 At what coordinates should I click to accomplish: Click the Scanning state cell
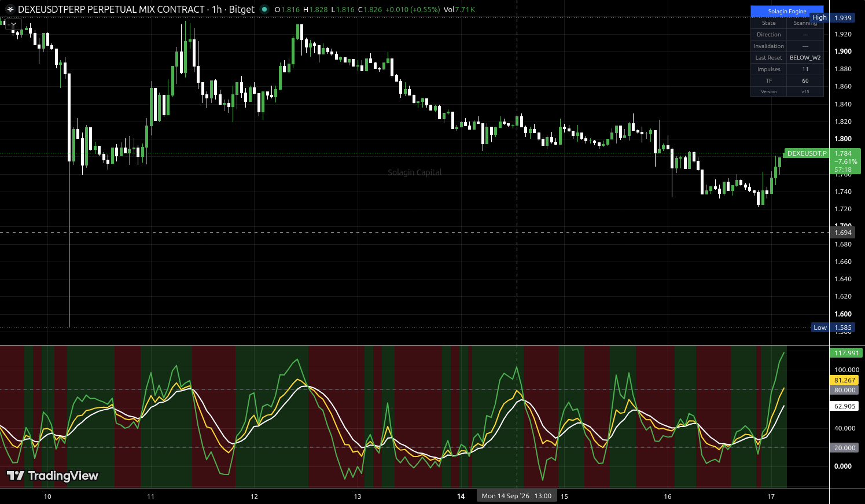coord(805,23)
